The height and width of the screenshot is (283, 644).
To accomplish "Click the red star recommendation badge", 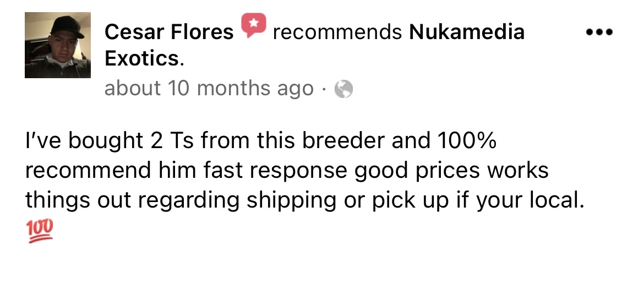I will (253, 25).
